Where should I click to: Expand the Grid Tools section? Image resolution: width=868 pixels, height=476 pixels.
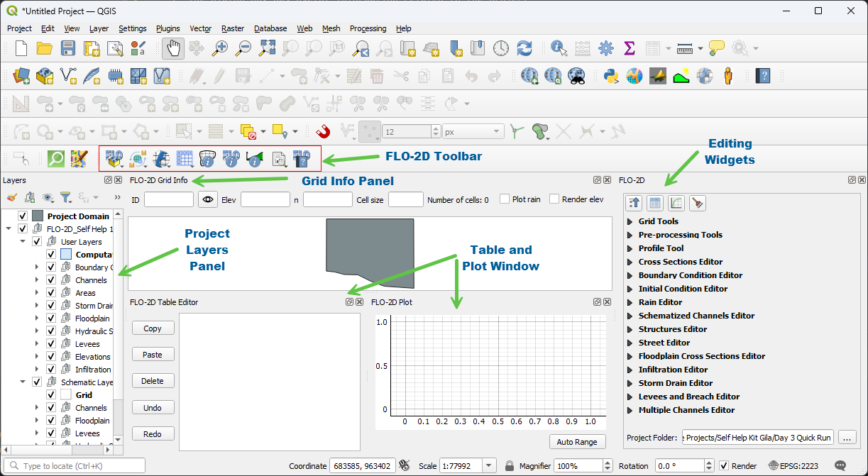coord(630,221)
